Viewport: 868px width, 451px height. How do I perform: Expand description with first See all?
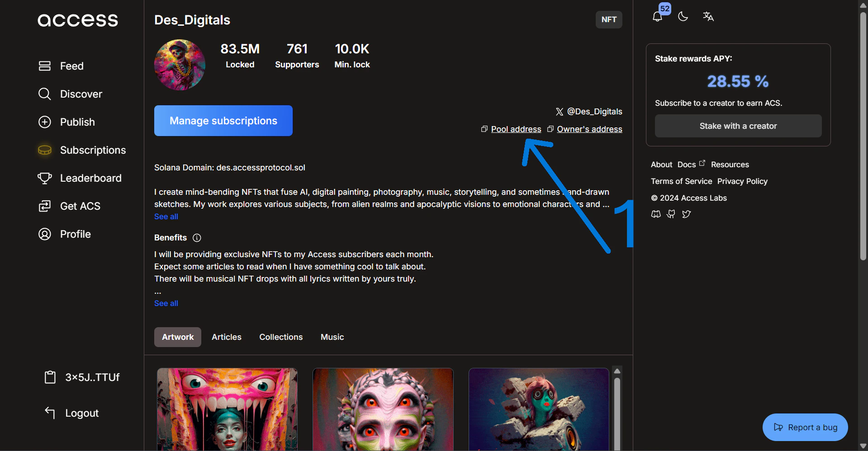[166, 216]
